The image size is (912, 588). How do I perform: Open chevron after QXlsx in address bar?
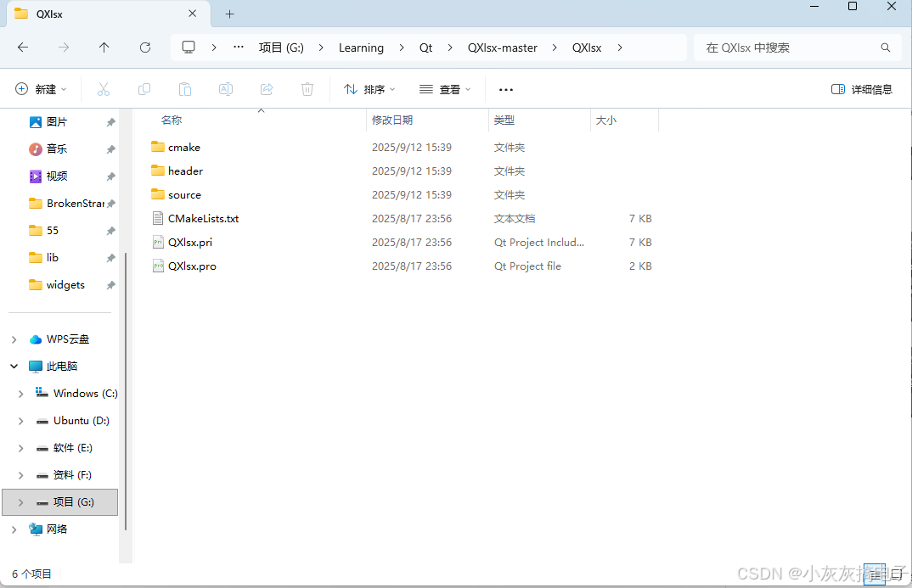pyautogui.click(x=620, y=48)
